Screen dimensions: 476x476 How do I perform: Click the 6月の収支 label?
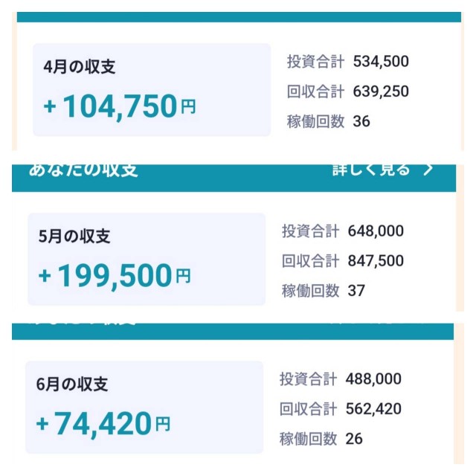click(72, 385)
